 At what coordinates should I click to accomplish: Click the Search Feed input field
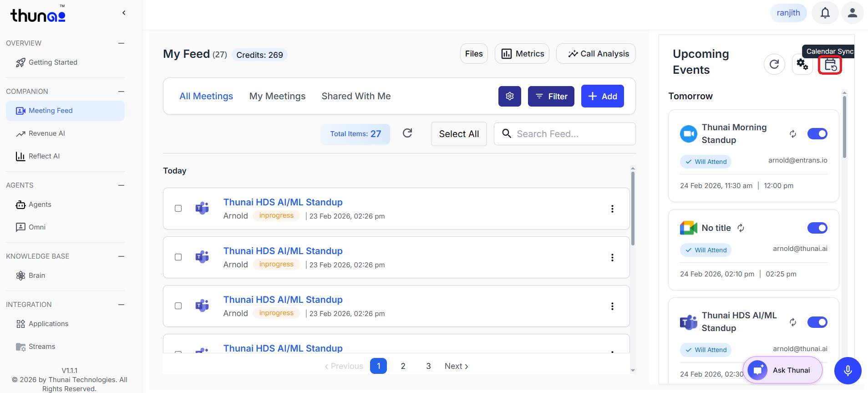tap(564, 134)
